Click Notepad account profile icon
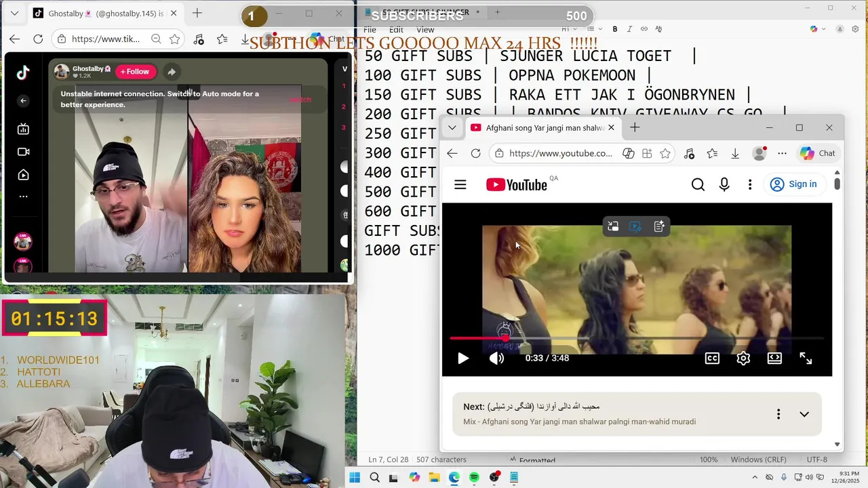The height and width of the screenshot is (488, 868). click(840, 29)
